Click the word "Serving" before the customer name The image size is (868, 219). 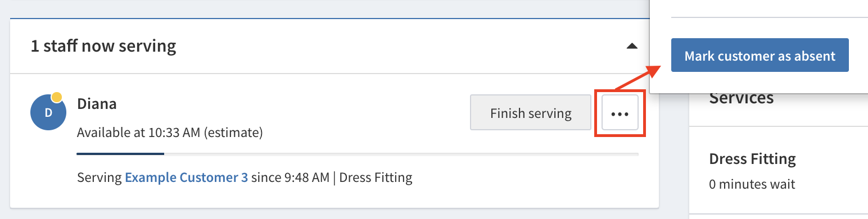coord(100,178)
